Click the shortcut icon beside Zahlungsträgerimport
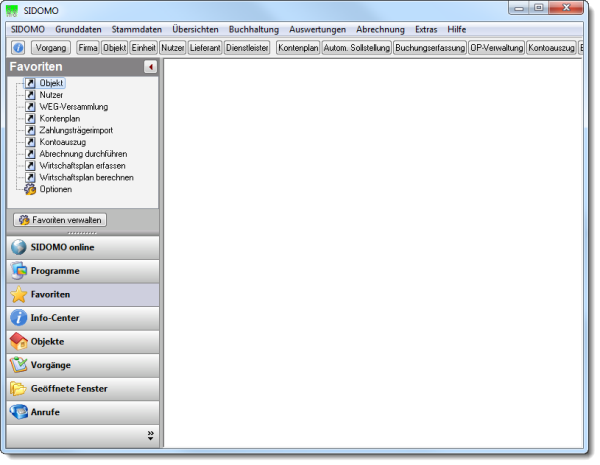This screenshot has height=465, width=600. coord(31,131)
